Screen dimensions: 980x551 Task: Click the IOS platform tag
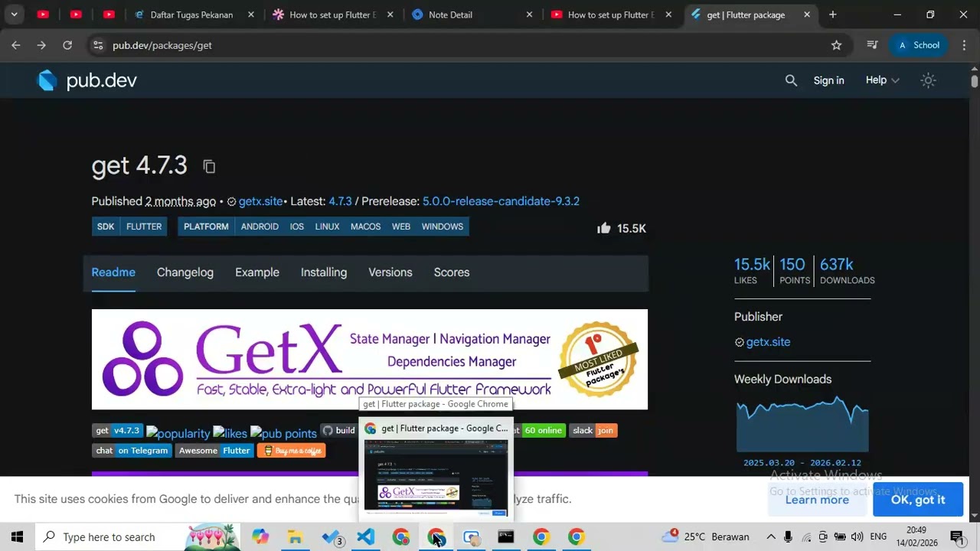pos(297,227)
